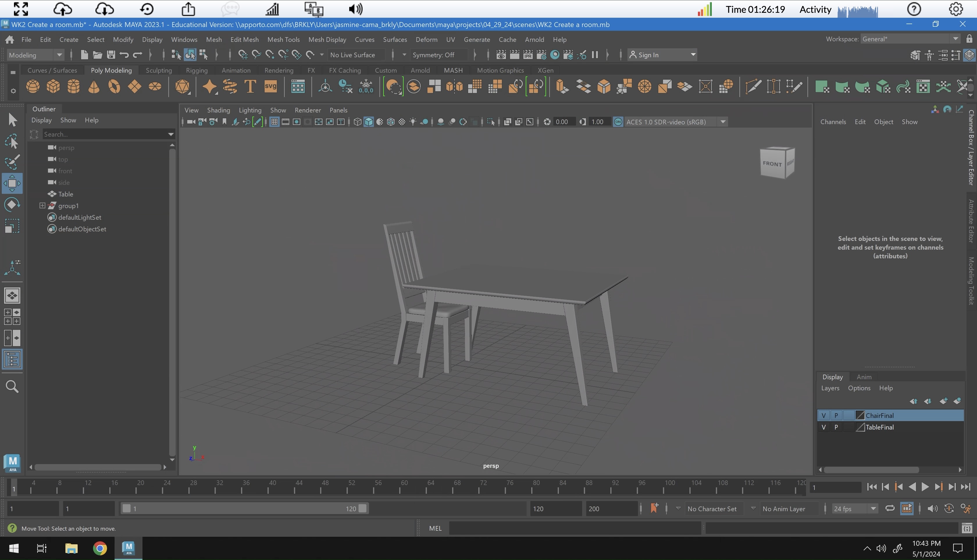Switch to the Sculpting shelf tab
This screenshot has width=977, height=560.
pyautogui.click(x=158, y=70)
